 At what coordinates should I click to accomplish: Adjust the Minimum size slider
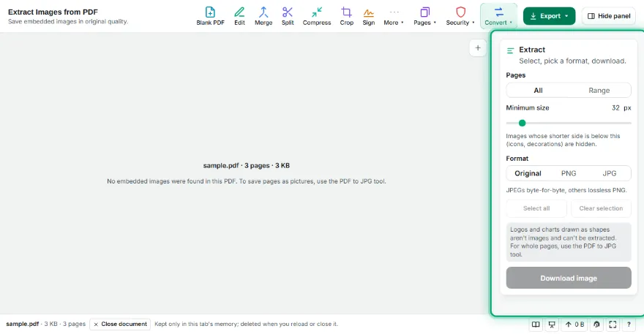569,123
